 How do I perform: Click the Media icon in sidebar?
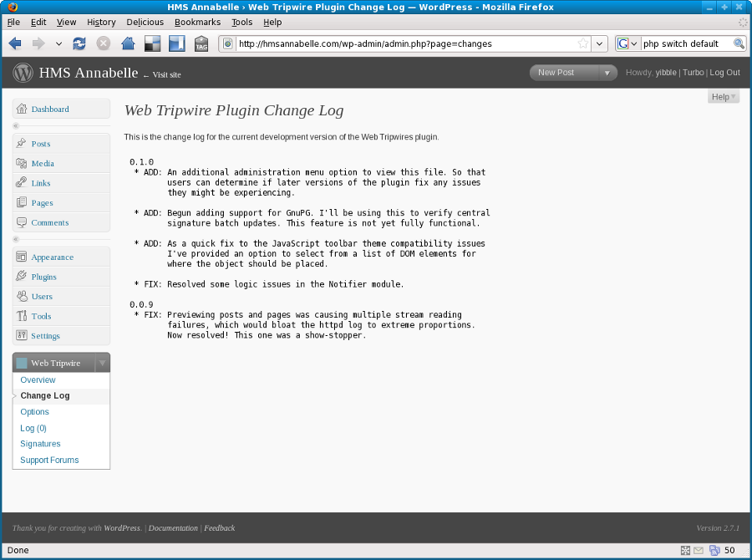point(21,163)
